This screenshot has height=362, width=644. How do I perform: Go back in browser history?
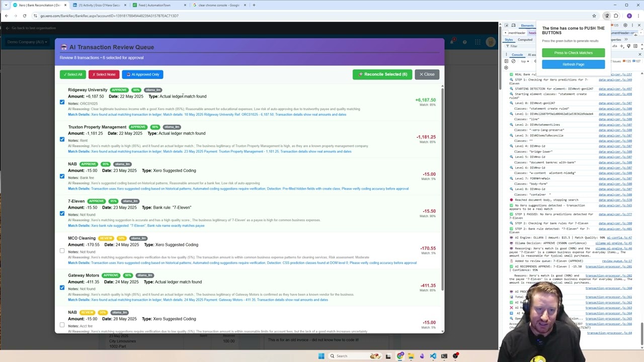[x=6, y=16]
